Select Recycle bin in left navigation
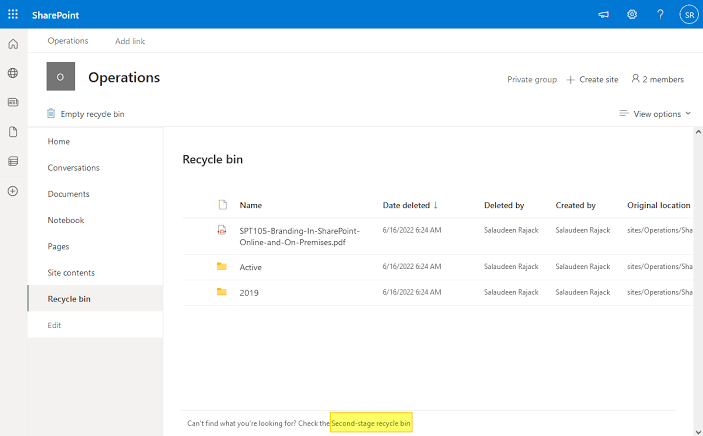The height and width of the screenshot is (436, 703). (95, 299)
